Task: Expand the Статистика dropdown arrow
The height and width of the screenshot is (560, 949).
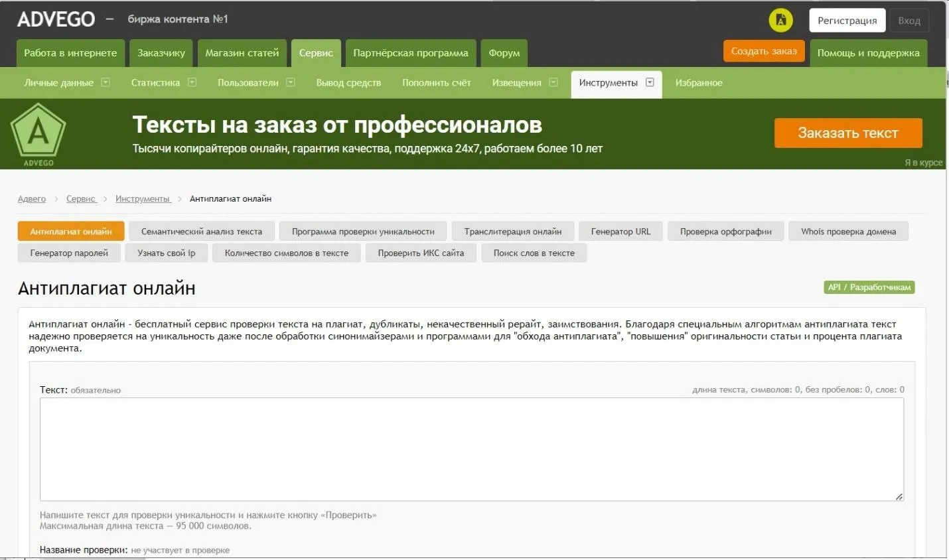Action: click(192, 82)
